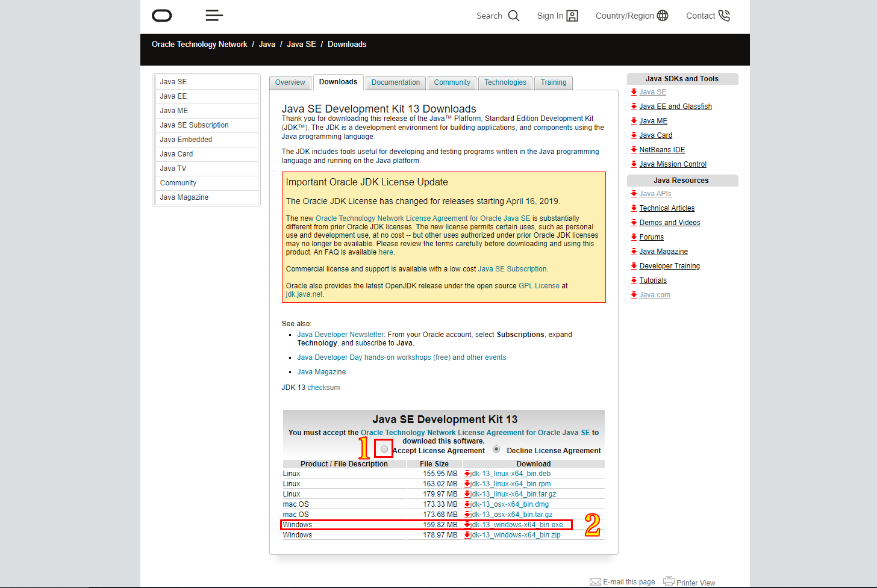
Task: Click the jdk-13_windows-x64_bin.exe download link
Action: (517, 525)
